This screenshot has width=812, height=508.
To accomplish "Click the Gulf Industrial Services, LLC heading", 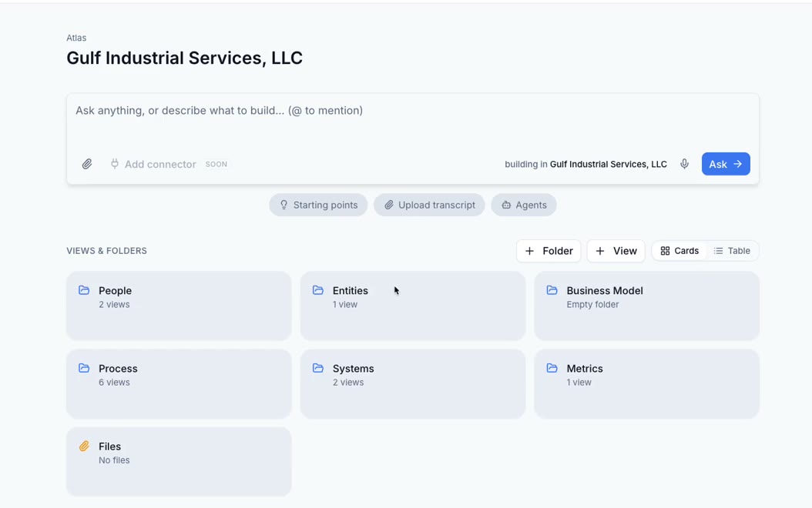I will click(x=184, y=58).
